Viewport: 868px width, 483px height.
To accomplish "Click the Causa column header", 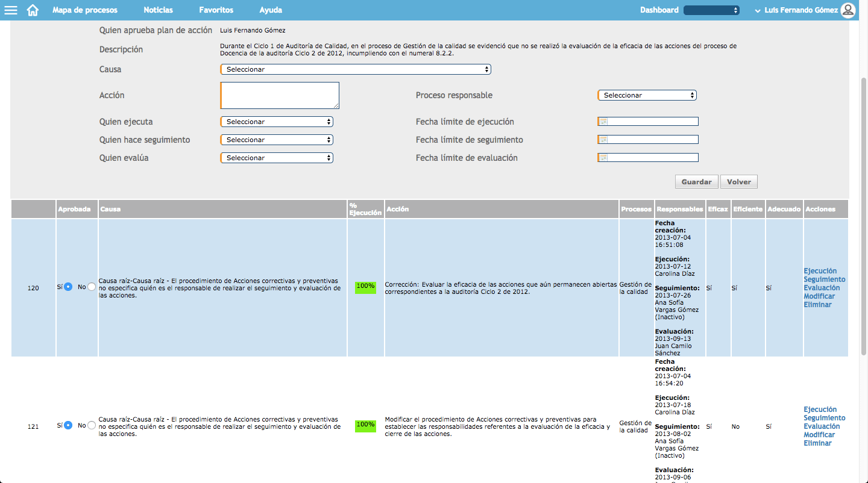I will coord(223,209).
